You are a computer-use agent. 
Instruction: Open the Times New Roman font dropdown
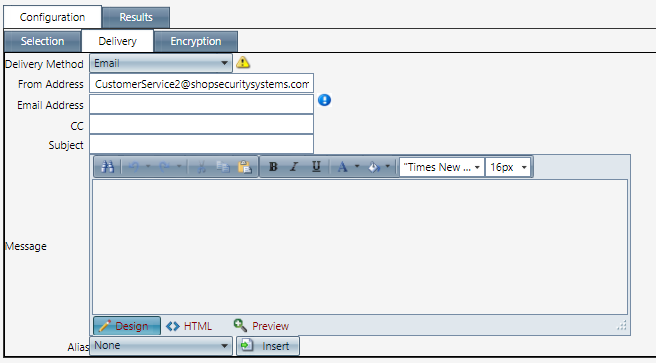click(x=442, y=167)
